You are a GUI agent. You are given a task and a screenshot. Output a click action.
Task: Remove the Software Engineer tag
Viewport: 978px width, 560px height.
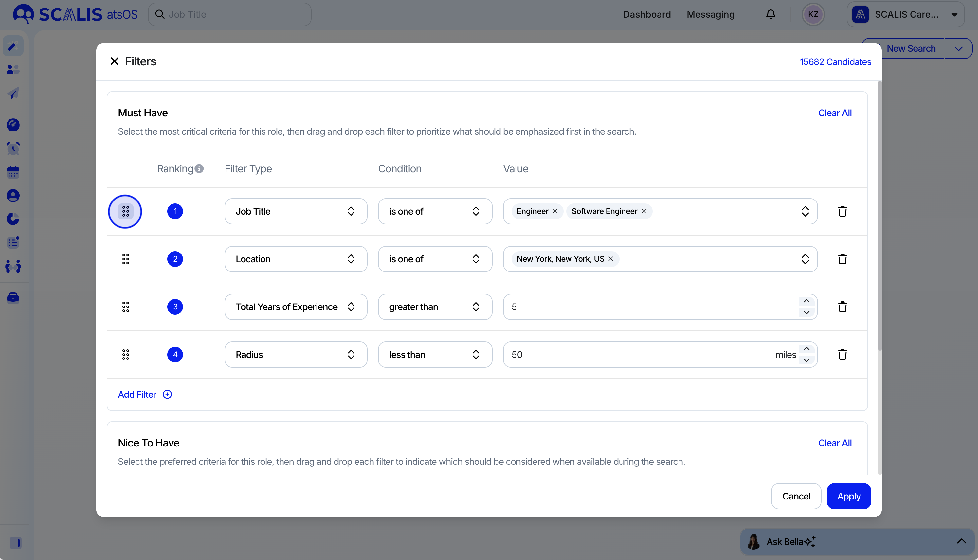click(644, 211)
